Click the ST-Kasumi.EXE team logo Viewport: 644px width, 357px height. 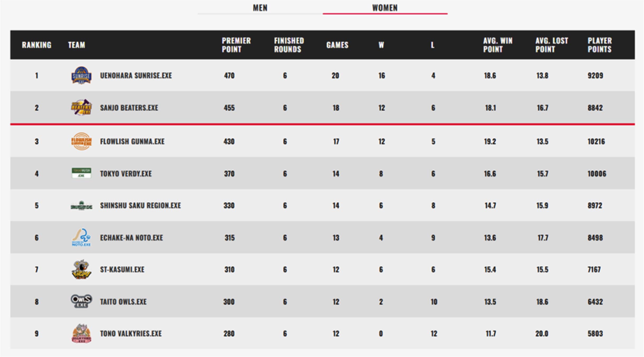pos(81,269)
